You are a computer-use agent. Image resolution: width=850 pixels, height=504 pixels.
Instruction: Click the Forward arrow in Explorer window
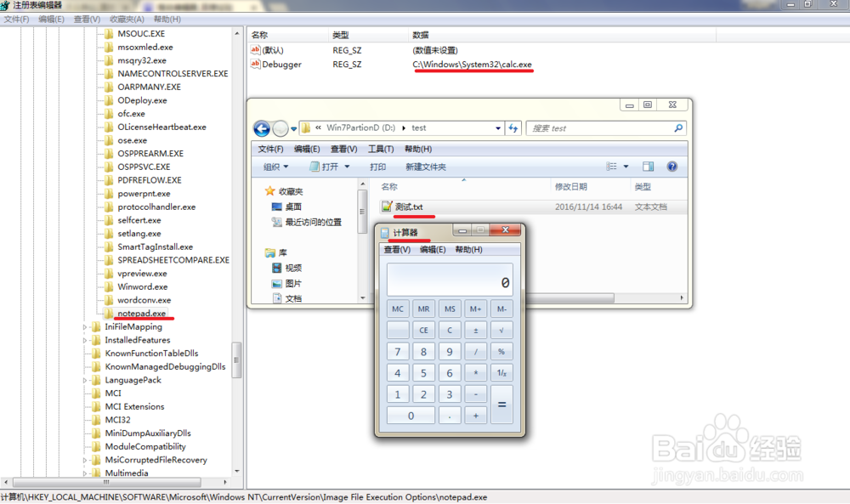coord(280,128)
